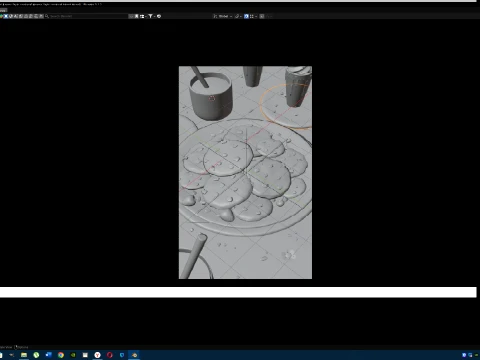
Task: Open Opera browser from the taskbar
Action: (x=110, y=355)
